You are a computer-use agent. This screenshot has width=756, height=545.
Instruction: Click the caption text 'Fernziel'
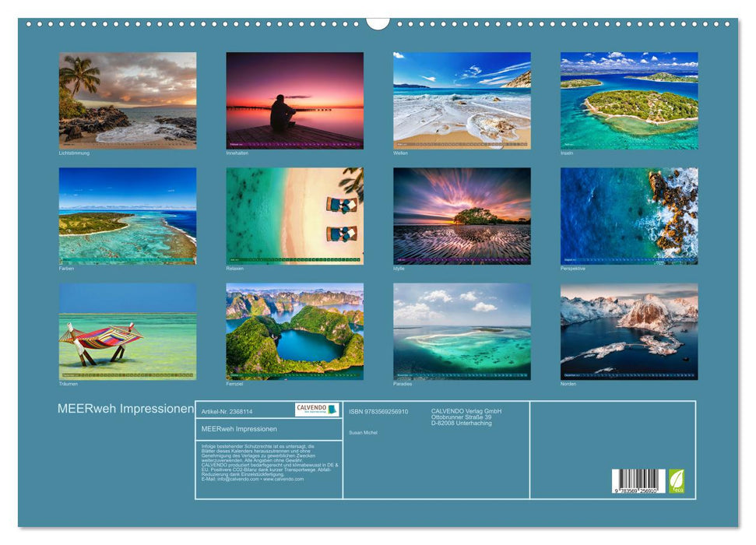click(x=234, y=384)
